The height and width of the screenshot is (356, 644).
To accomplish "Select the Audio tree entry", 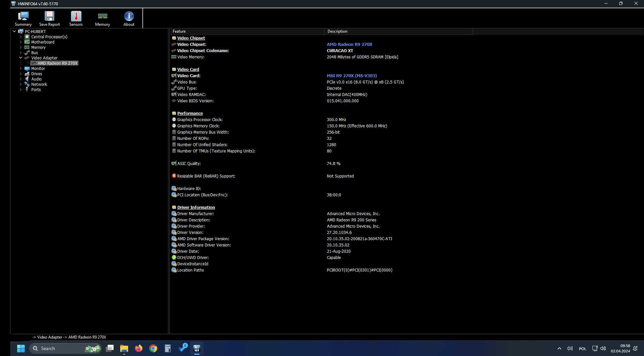I will pos(36,79).
